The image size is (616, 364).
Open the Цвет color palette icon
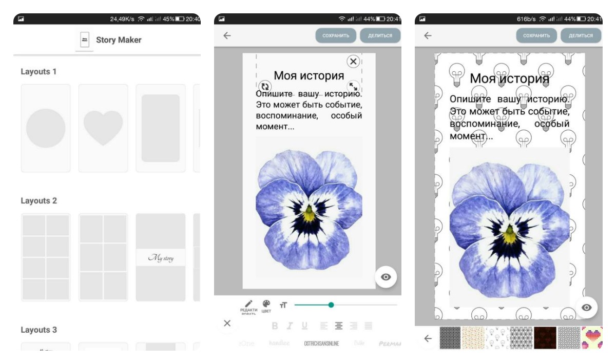pos(266,306)
